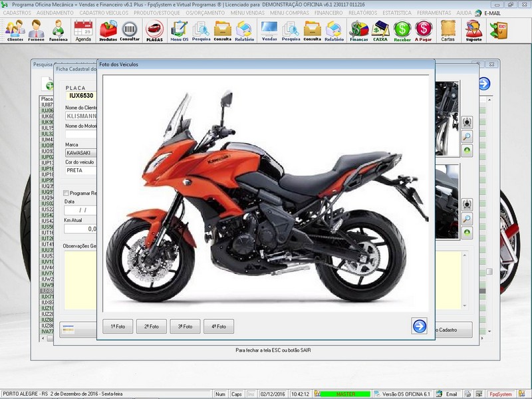
Task: Click the 1ª Foto button
Action: (x=118, y=327)
